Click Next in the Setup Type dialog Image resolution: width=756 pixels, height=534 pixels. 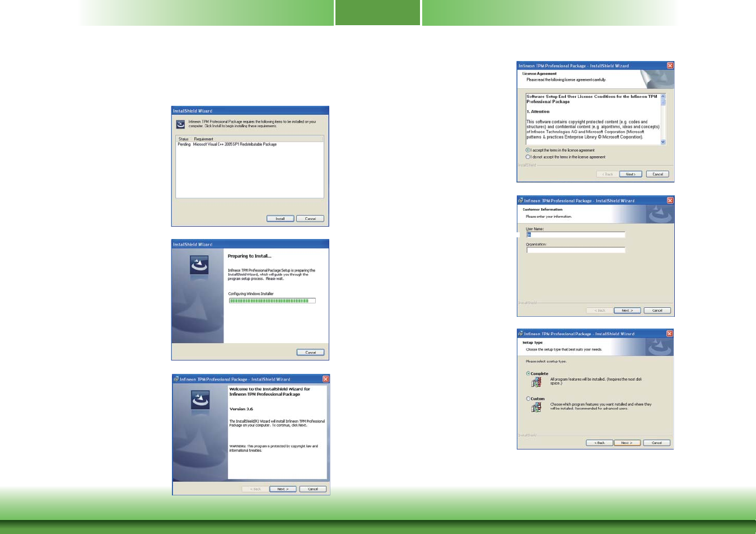pyautogui.click(x=627, y=443)
